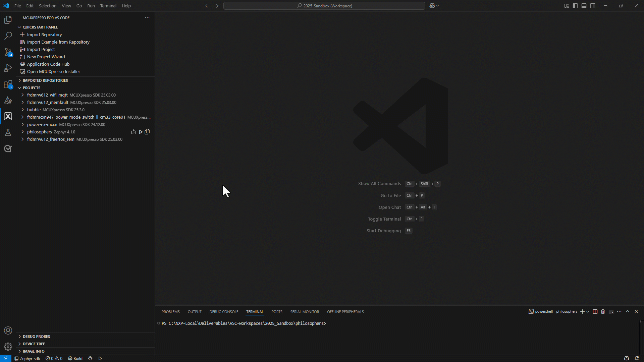This screenshot has height=362, width=644.
Task: Open Run and Debug view
Action: pyautogui.click(x=8, y=68)
